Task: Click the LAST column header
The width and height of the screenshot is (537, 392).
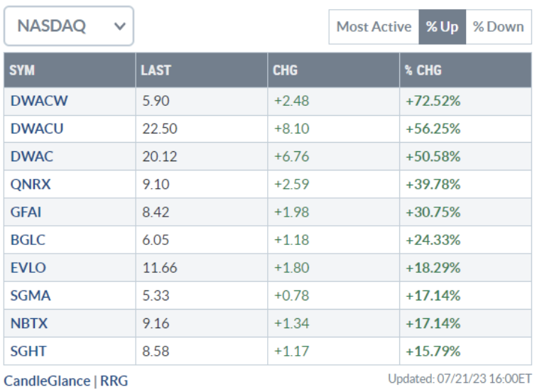Action: pos(156,70)
